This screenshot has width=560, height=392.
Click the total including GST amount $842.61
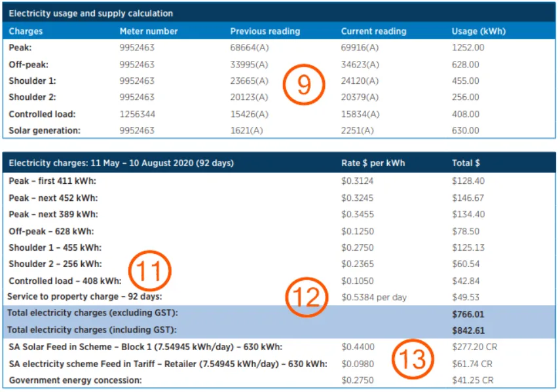pos(469,330)
